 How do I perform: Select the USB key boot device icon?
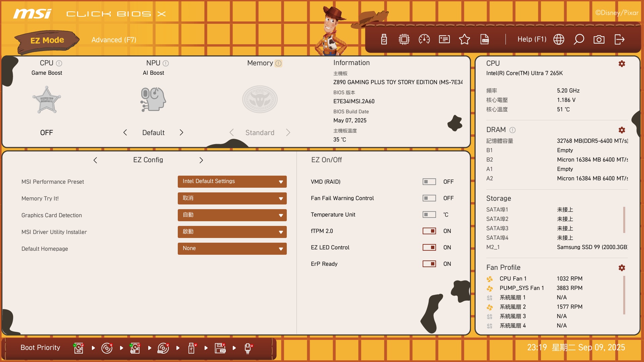point(192,348)
